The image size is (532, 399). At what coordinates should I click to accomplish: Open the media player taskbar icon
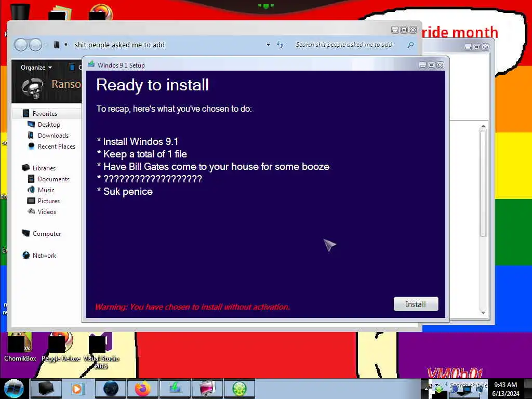click(x=77, y=389)
